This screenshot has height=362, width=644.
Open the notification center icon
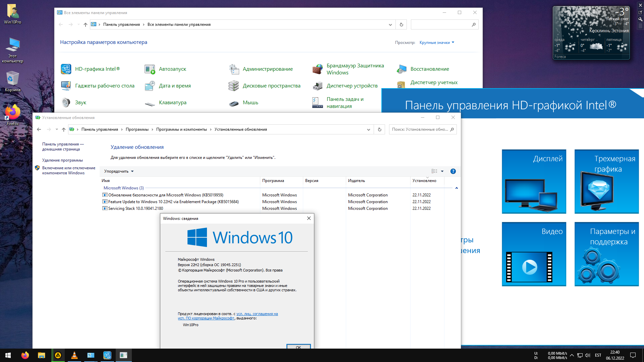click(633, 355)
